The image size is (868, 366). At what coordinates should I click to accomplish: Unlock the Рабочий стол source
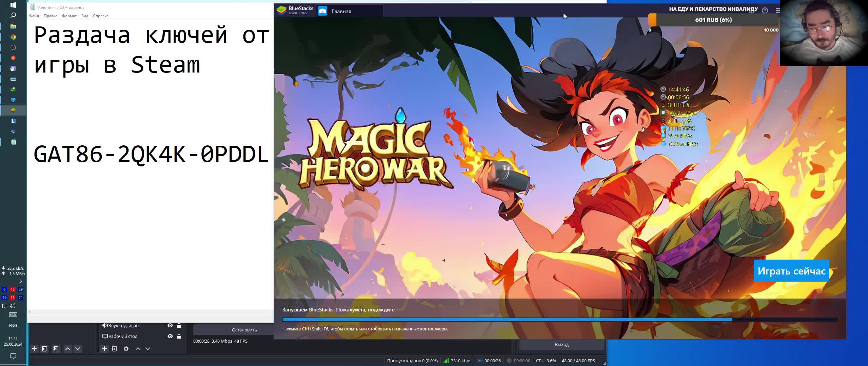179,336
